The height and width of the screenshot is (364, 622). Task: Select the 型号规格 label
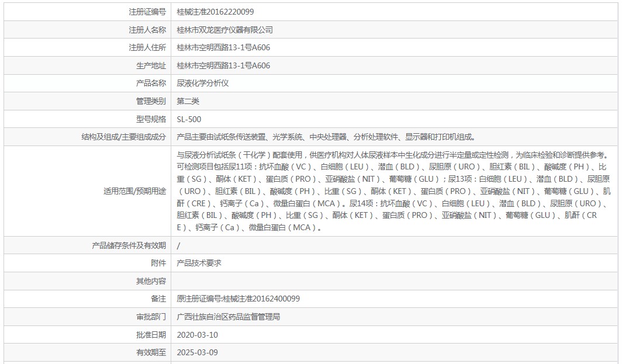tap(151, 119)
